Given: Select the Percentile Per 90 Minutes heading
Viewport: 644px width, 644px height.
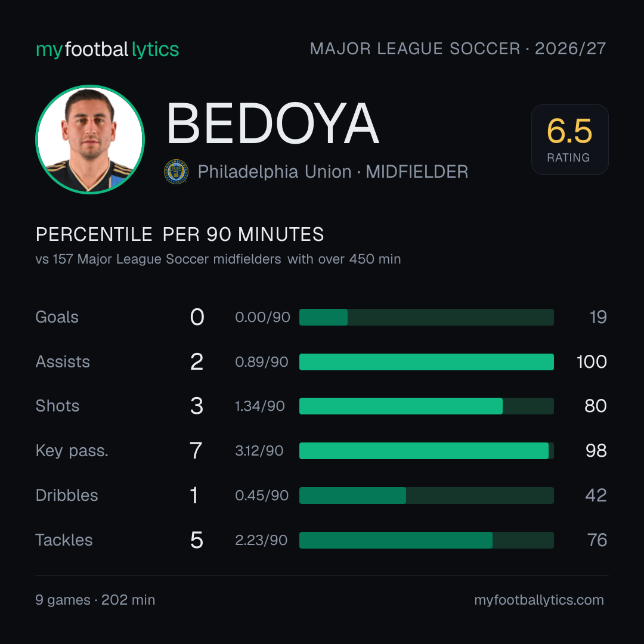Looking at the screenshot, I should [180, 234].
